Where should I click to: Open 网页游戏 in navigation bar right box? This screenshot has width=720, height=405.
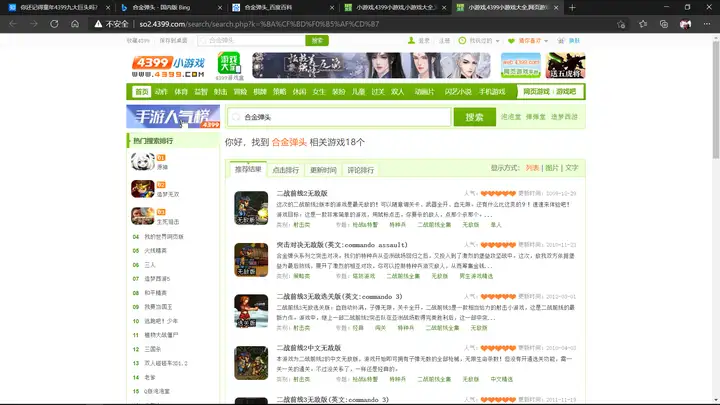tap(536, 92)
